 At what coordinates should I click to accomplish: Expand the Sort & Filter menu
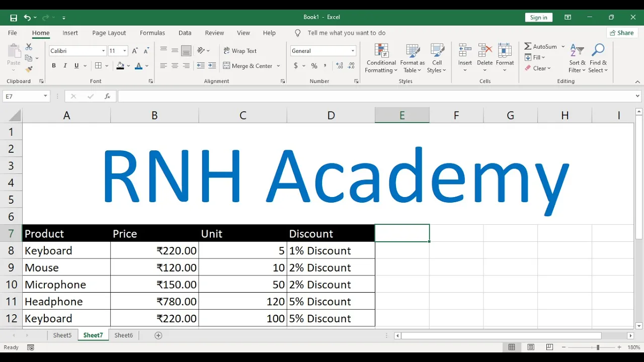577,58
